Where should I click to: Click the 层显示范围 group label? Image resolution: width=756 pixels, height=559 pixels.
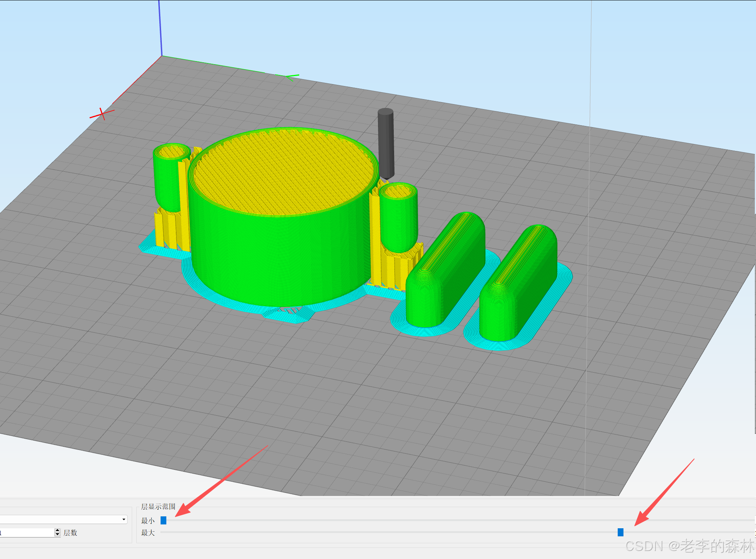158,506
